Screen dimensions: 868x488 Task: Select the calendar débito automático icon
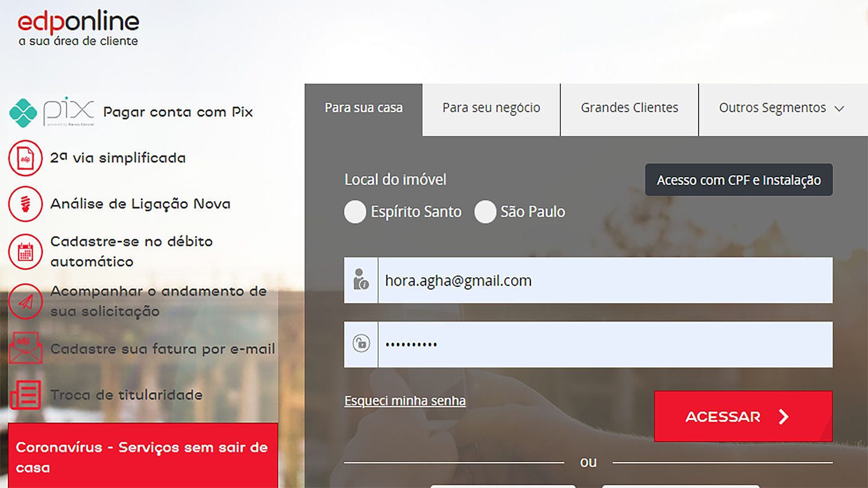pos(25,251)
